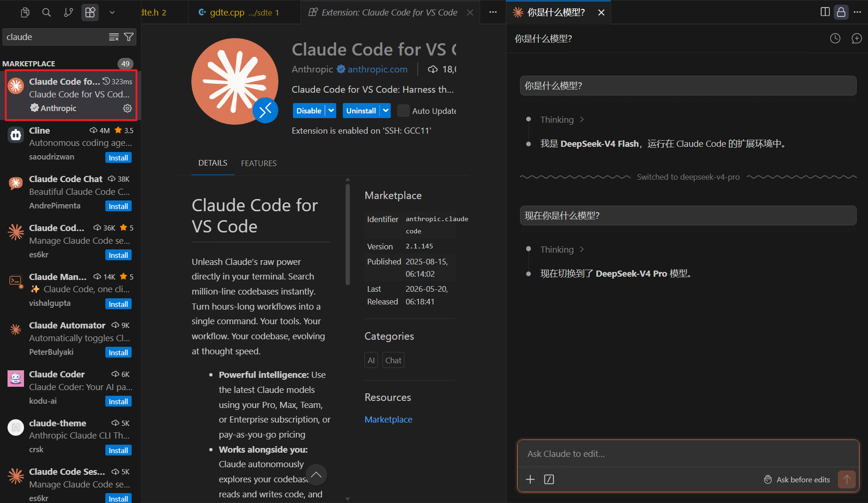Split the editor layout icon

825,12
